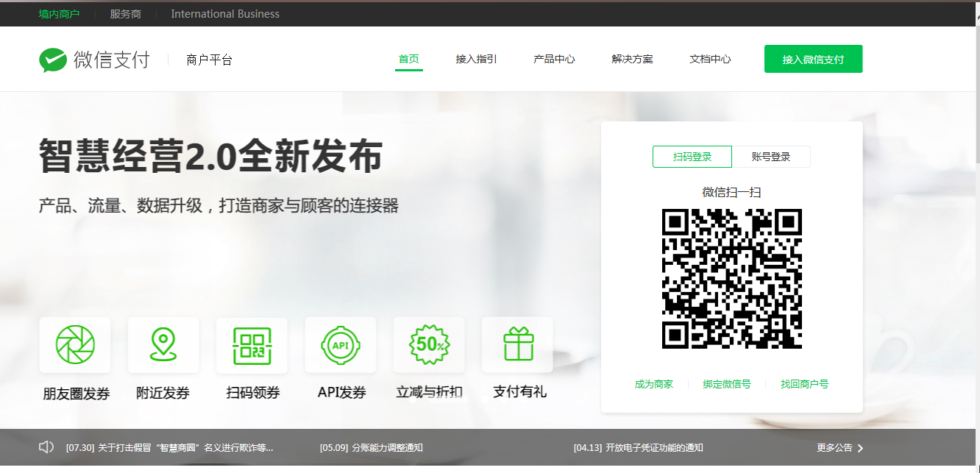Click 更多公告 link

click(834, 448)
